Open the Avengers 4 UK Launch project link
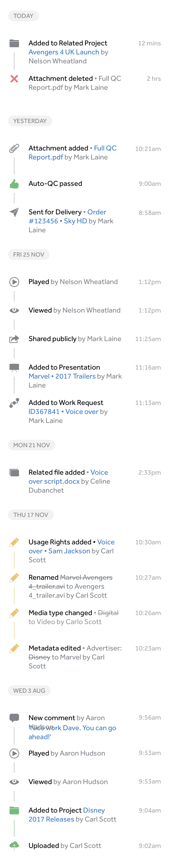Image resolution: width=169 pixels, height=868 pixels. (64, 52)
